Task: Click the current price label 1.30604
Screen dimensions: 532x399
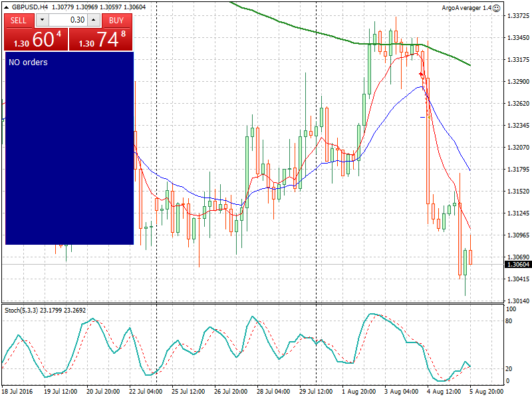Action: pyautogui.click(x=518, y=264)
